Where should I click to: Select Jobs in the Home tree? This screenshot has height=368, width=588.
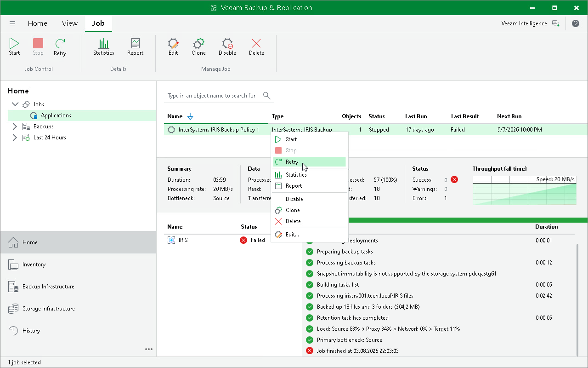(39, 104)
